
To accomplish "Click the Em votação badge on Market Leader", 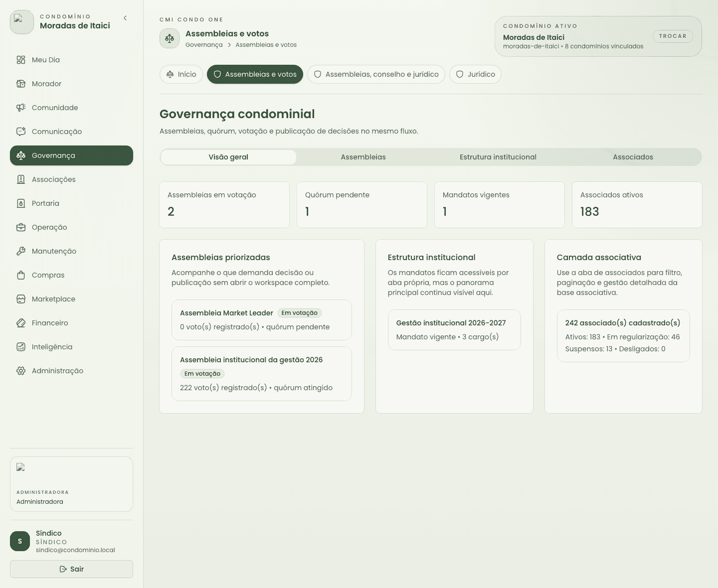I will (x=300, y=313).
